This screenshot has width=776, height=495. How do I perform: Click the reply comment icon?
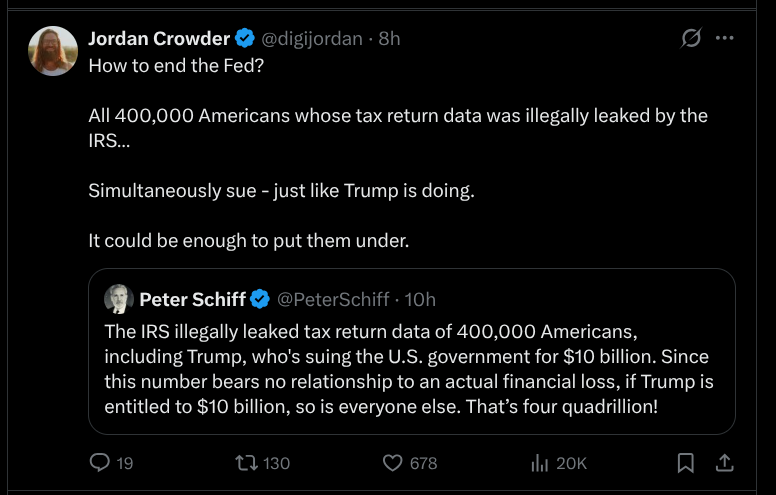tap(100, 462)
